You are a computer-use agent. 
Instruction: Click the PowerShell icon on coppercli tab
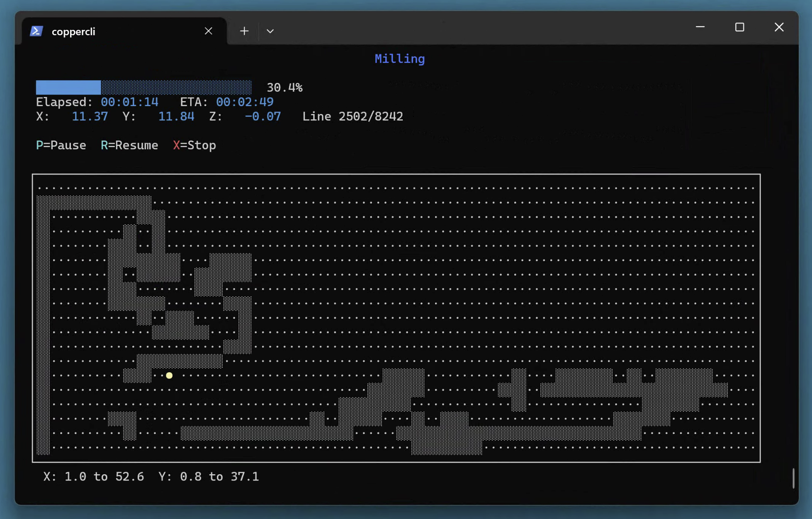click(x=36, y=31)
